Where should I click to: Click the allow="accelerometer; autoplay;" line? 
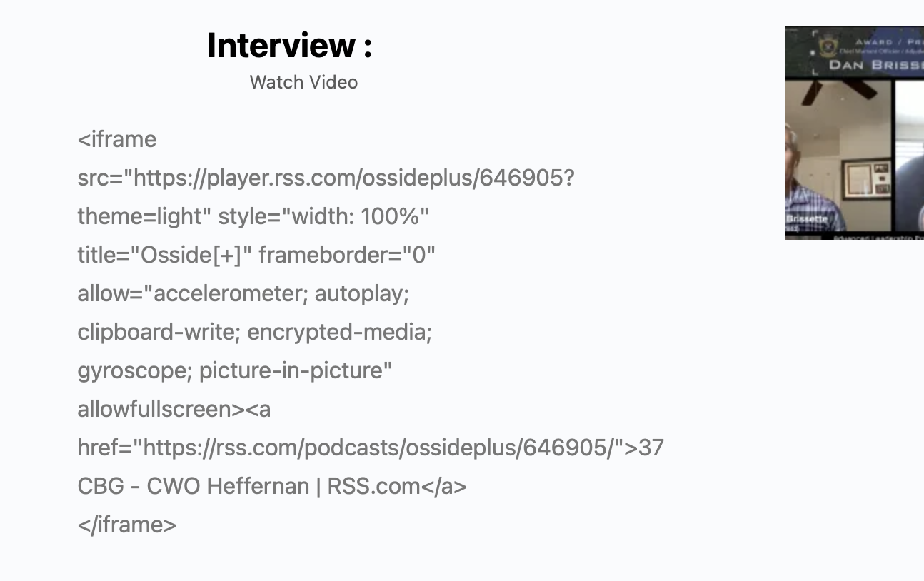[x=243, y=293]
